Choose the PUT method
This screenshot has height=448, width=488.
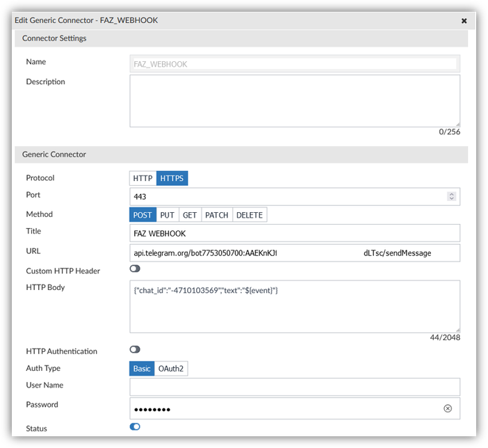click(x=168, y=215)
